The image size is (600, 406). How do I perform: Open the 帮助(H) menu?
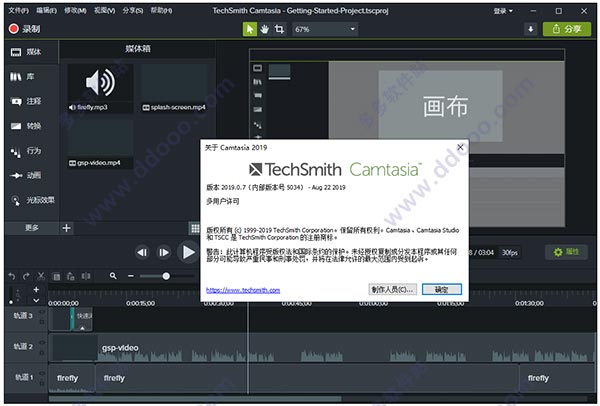tap(161, 11)
